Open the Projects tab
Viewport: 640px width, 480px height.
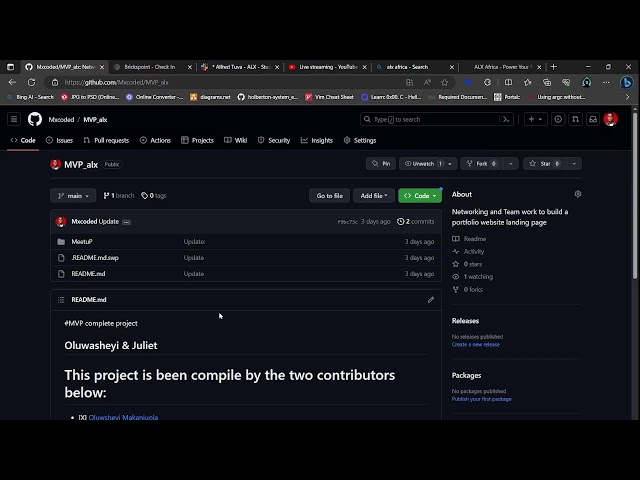point(198,140)
